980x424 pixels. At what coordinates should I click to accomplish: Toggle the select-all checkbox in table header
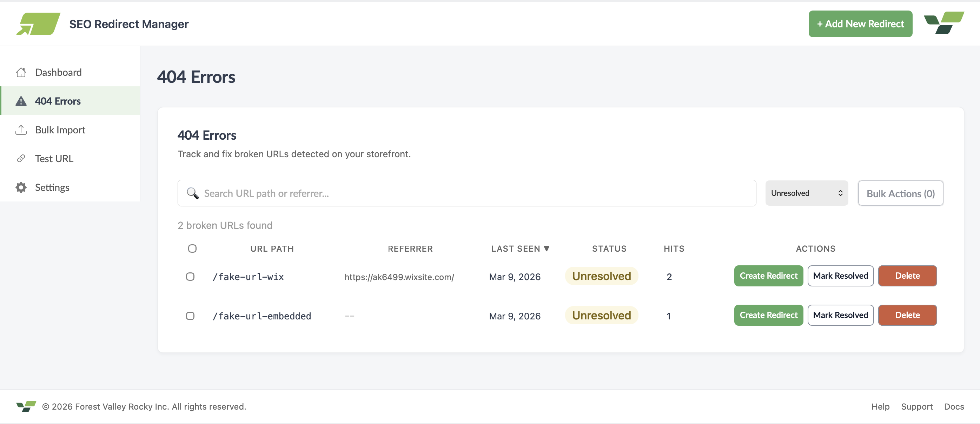pyautogui.click(x=192, y=248)
